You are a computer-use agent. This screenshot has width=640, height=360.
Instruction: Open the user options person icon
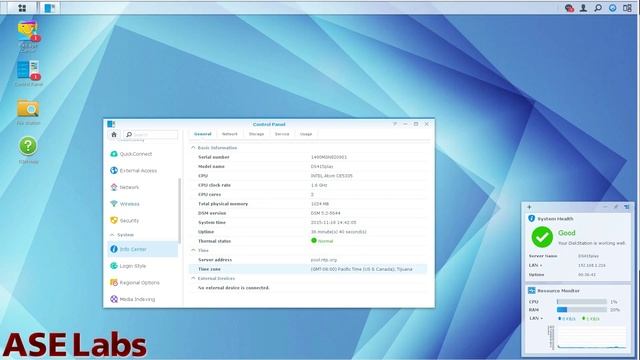point(584,8)
